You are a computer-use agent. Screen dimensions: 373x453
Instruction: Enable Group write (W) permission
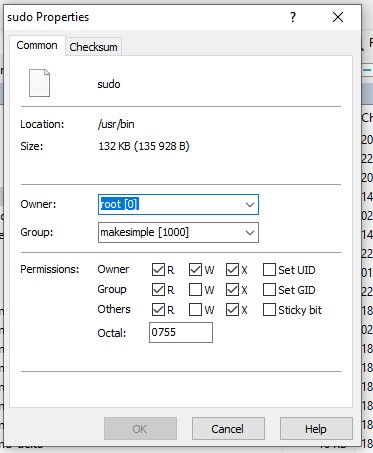coord(195,290)
